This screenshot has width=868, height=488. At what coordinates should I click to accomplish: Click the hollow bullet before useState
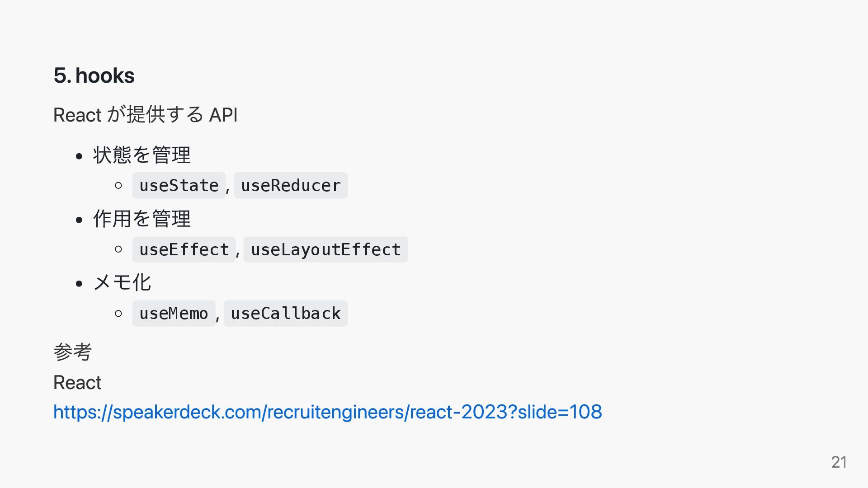118,185
